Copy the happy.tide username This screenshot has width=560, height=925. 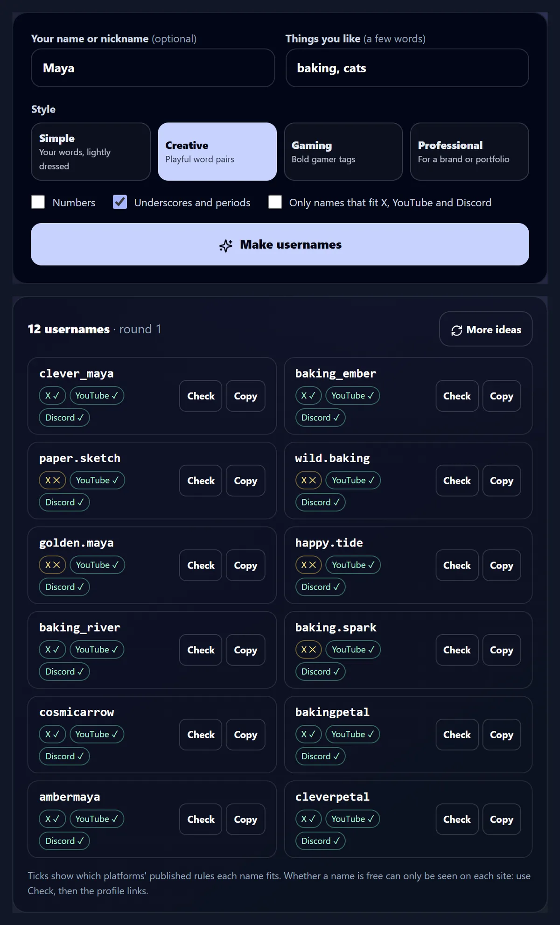[502, 565]
